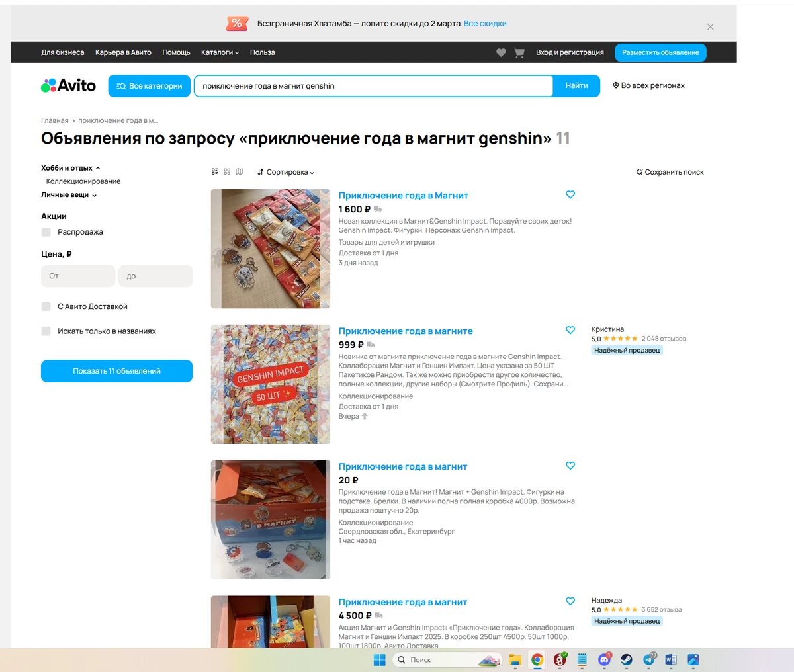Click Показать 11 объявлений button
Screen dimensions: 794x672
(116, 371)
